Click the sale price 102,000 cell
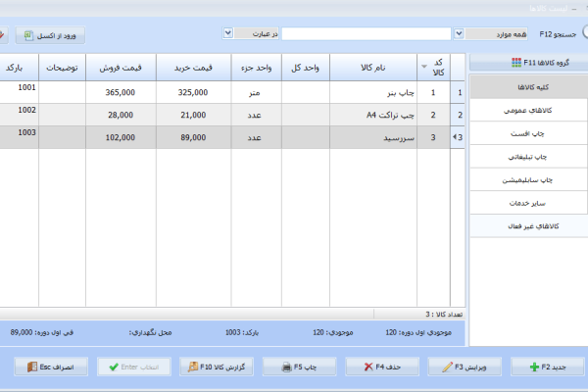Screen dimensions: 588x392 121,137
